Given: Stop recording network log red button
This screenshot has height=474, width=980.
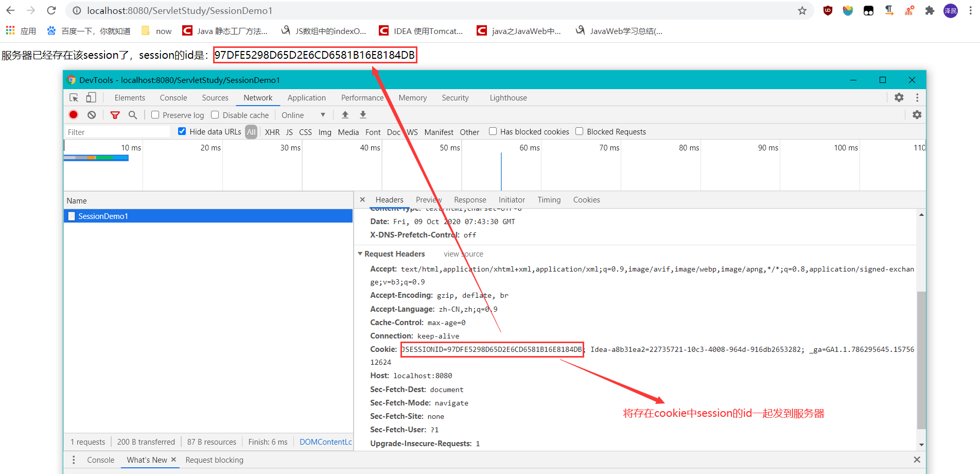Looking at the screenshot, I should point(74,115).
